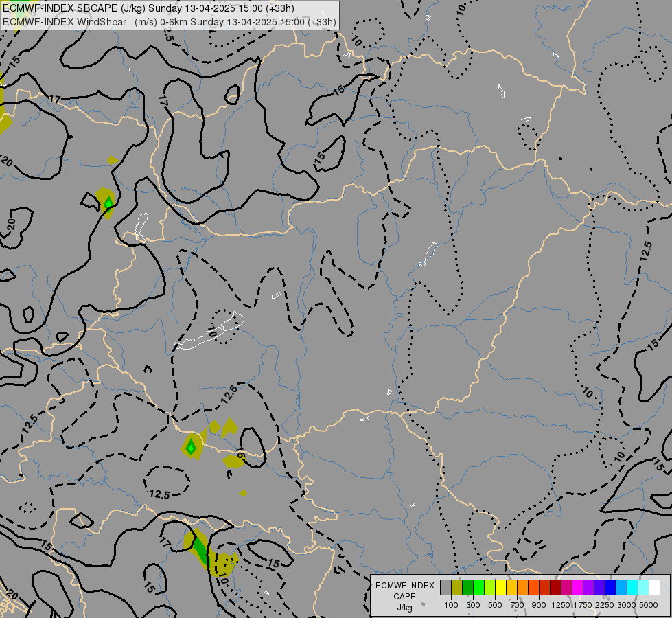
Task: Click the 900 legend value
Action: [x=539, y=605]
